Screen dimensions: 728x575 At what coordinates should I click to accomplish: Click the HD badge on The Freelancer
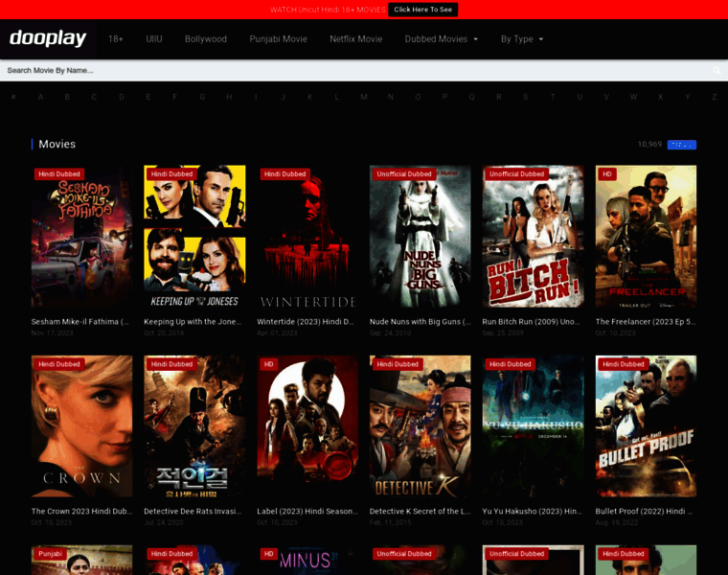pos(607,173)
